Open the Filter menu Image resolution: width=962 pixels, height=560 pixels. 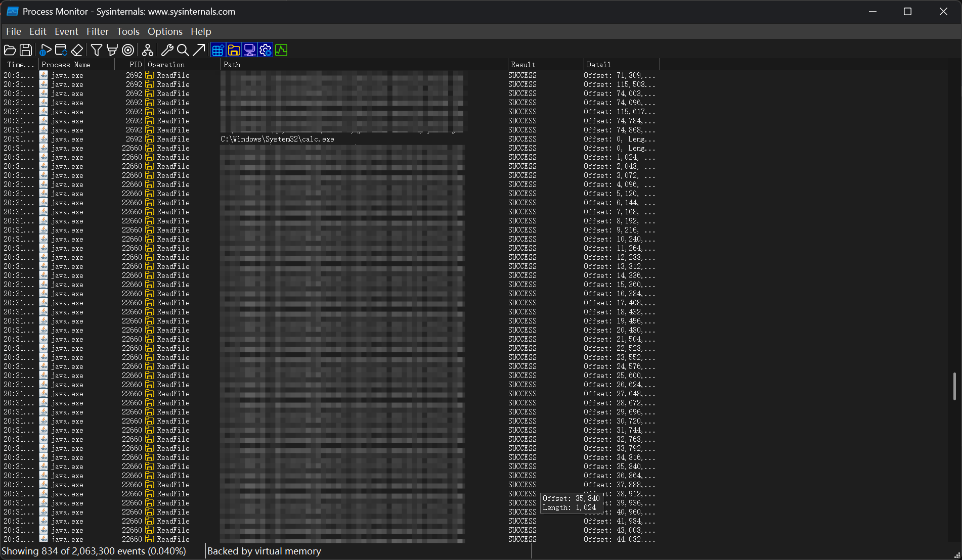(97, 31)
